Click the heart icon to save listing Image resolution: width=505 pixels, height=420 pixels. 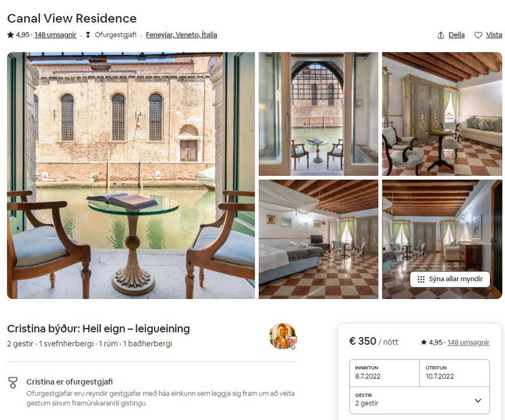click(x=478, y=35)
